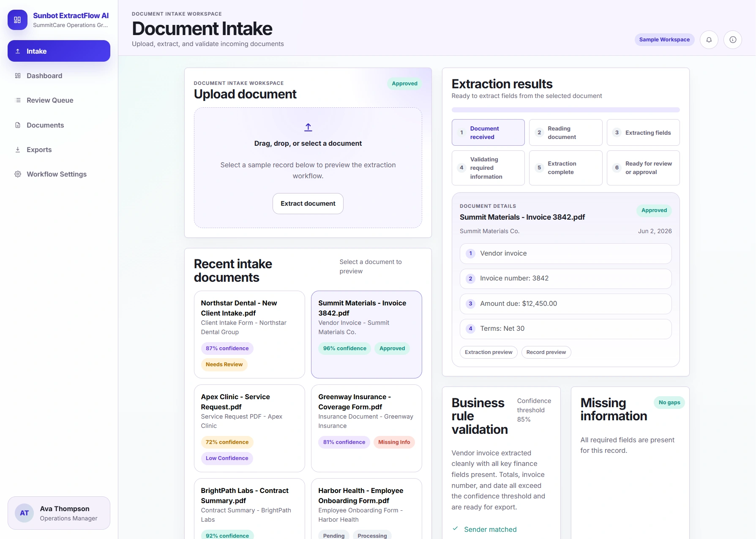Navigate to Documents
Viewport: 756px width, 539px height.
tap(59, 125)
